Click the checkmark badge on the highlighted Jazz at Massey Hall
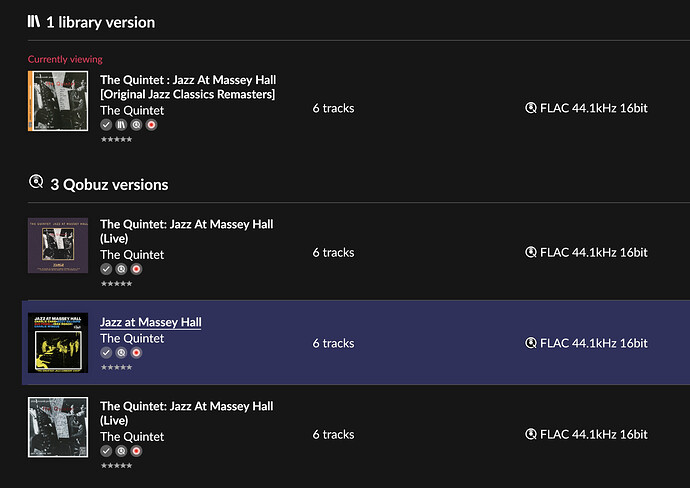 106,352
